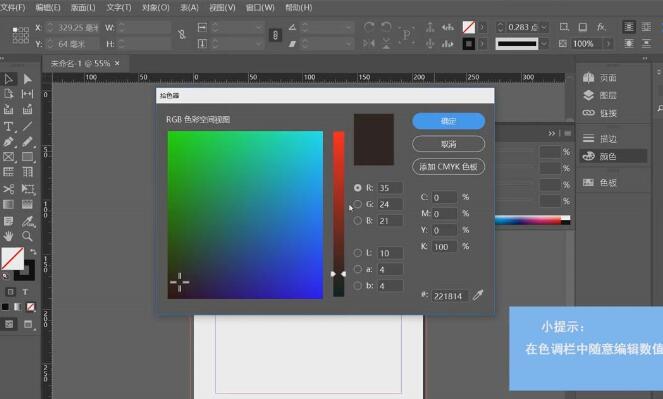Open the 对象(O) menu
663x399 pixels.
pyautogui.click(x=156, y=8)
